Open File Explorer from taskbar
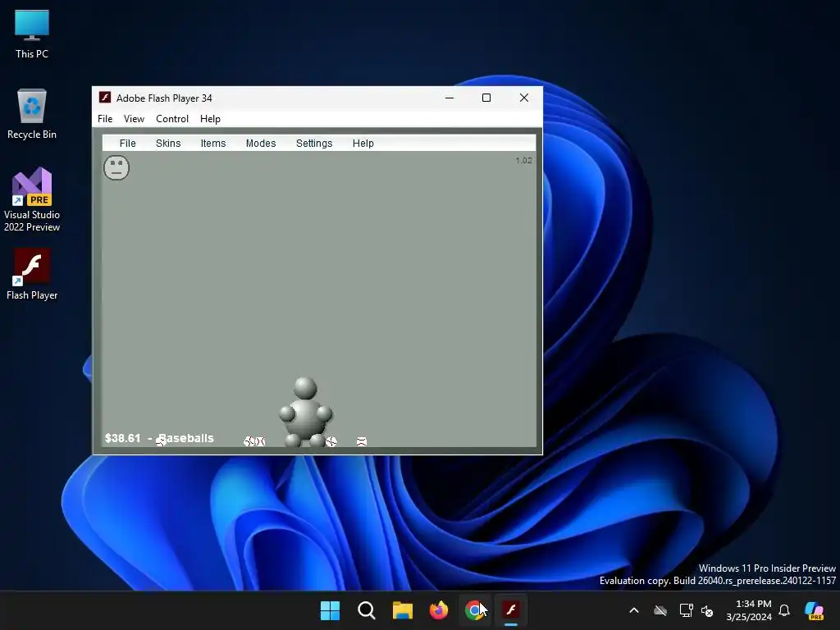840x630 pixels. [x=402, y=610]
